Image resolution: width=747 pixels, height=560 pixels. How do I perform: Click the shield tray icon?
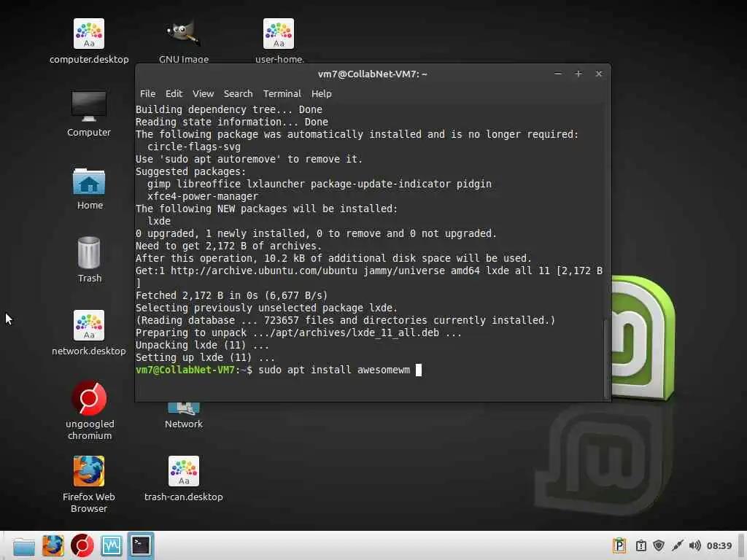point(659,545)
